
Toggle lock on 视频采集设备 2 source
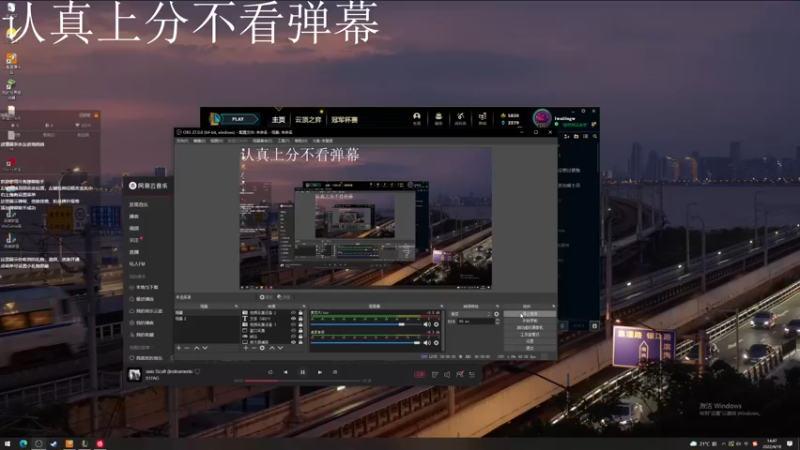pyautogui.click(x=301, y=312)
